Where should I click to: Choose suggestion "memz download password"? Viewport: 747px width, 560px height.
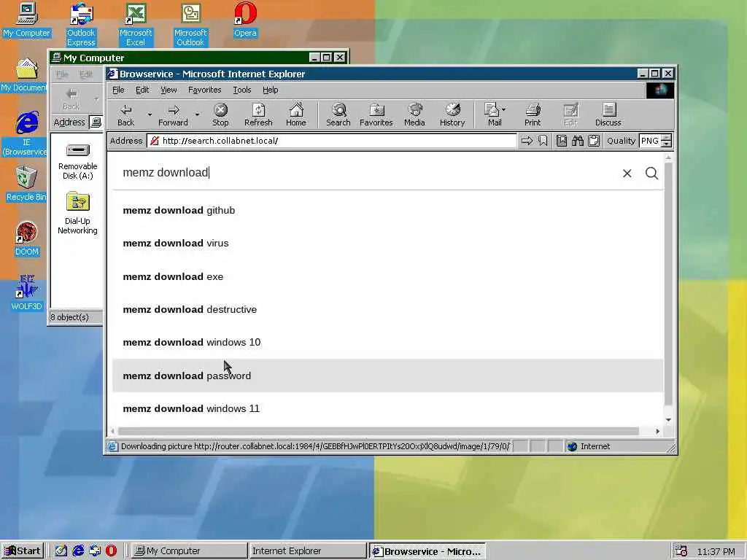pos(387,376)
